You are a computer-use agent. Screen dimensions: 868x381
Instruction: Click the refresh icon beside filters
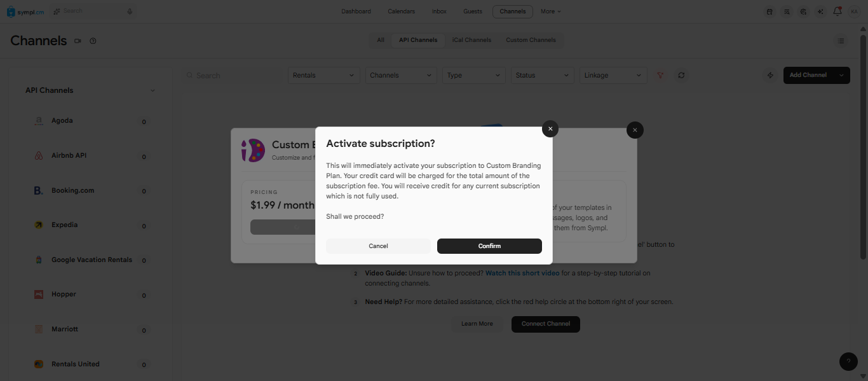(x=681, y=75)
